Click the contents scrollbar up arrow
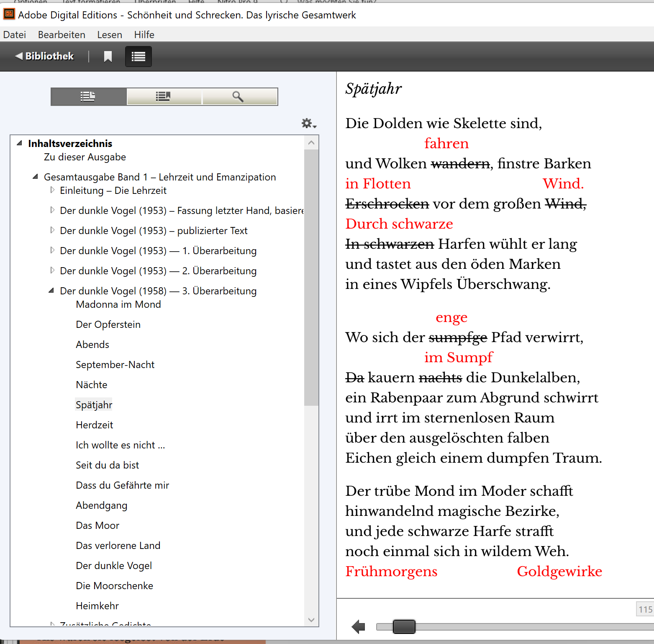The width and height of the screenshot is (654, 644). coord(311,143)
